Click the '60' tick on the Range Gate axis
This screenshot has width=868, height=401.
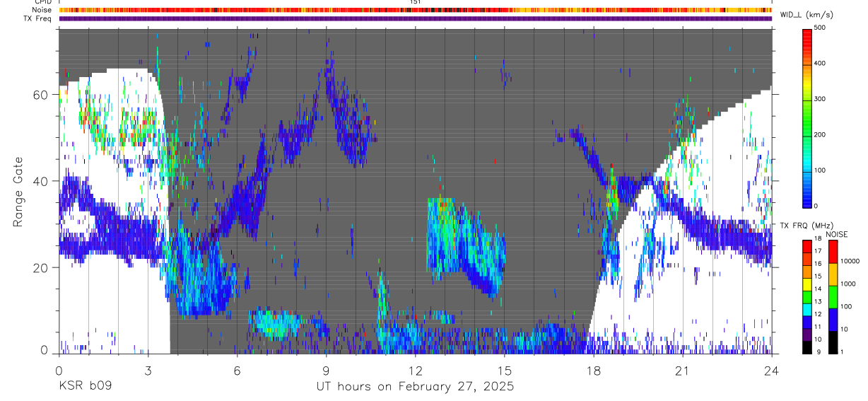(x=41, y=95)
